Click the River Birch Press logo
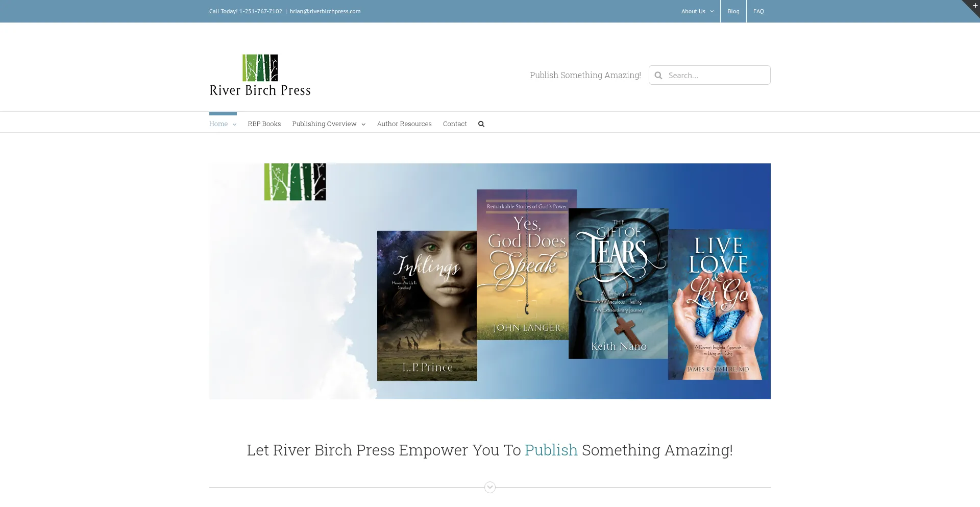 [260, 76]
